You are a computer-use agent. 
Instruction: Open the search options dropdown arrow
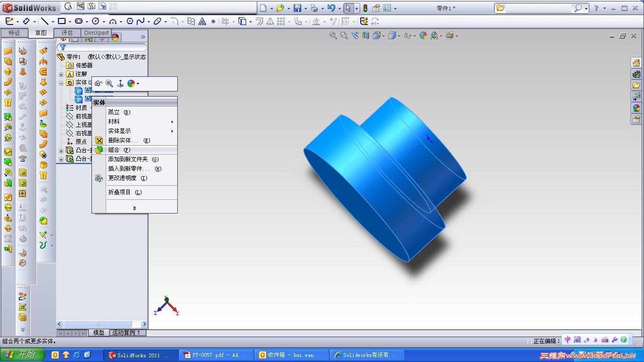(x=586, y=8)
